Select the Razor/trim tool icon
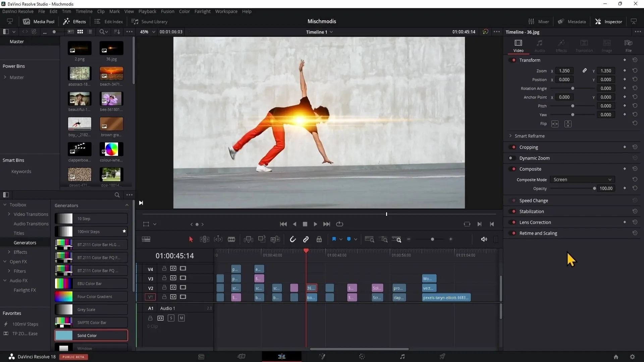 (x=232, y=239)
